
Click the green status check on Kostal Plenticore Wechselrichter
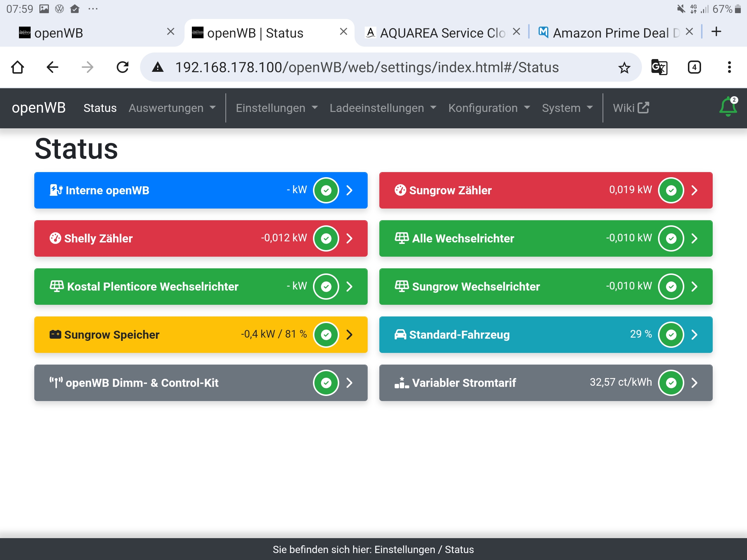[326, 287]
